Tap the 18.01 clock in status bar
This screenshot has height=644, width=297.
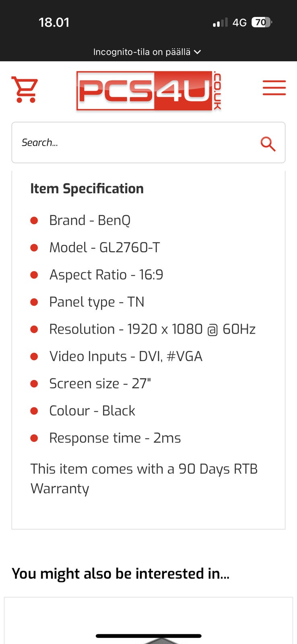coord(54,23)
